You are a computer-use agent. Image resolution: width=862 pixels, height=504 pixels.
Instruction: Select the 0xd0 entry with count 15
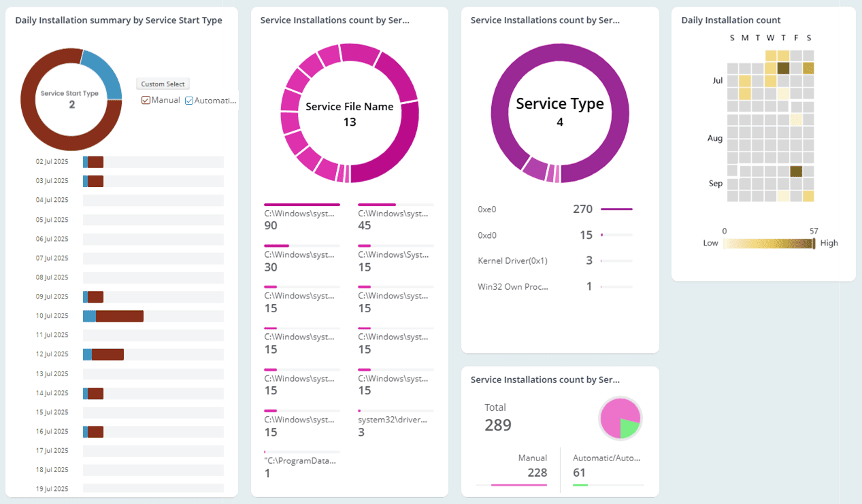tap(487, 235)
